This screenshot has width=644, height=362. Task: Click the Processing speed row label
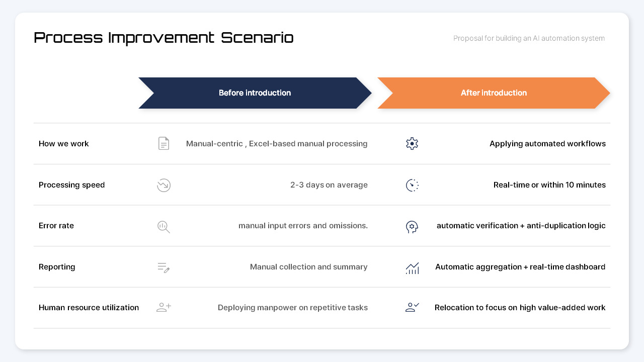(71, 185)
